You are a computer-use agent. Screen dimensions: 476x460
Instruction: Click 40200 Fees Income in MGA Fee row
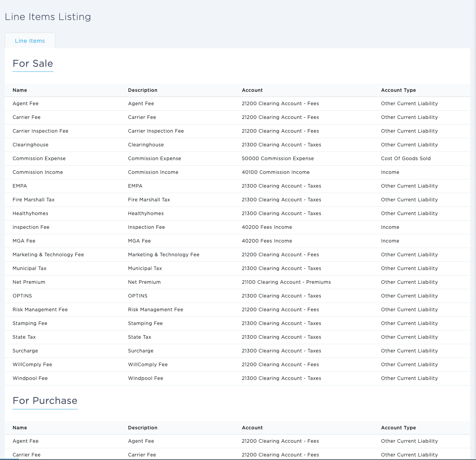tap(267, 241)
